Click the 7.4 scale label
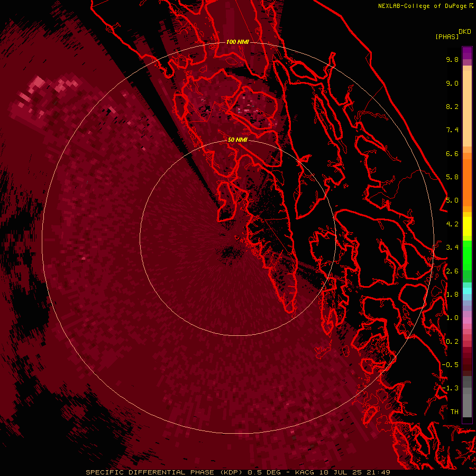 tap(452, 130)
